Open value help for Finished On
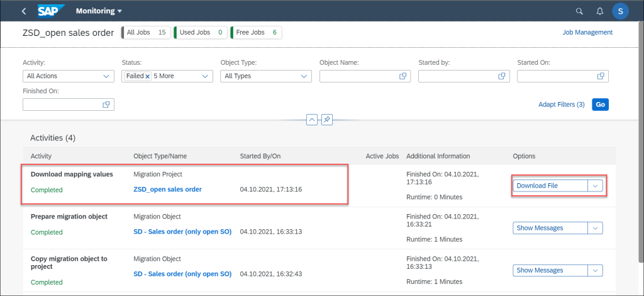This screenshot has width=644, height=296. [106, 105]
